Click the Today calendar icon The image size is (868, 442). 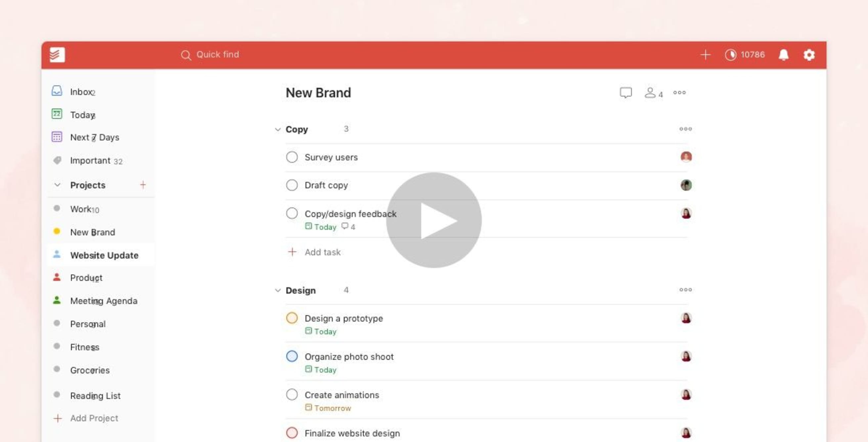pyautogui.click(x=57, y=114)
